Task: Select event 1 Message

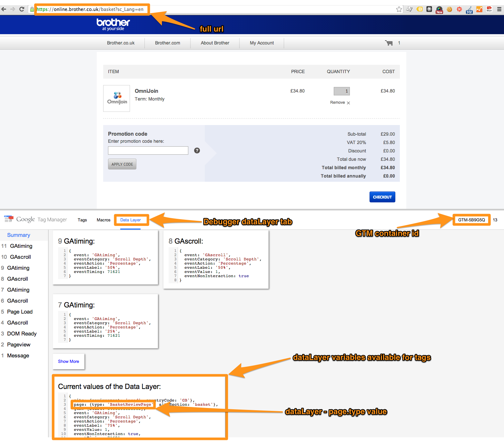Action: tap(15, 355)
